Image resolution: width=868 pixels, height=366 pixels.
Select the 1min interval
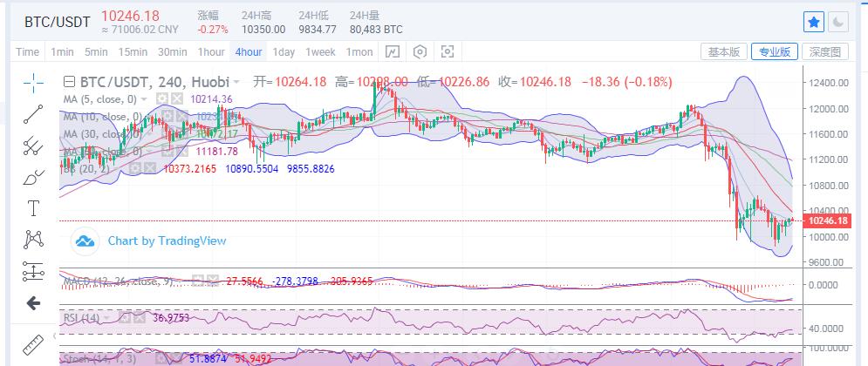pyautogui.click(x=62, y=52)
